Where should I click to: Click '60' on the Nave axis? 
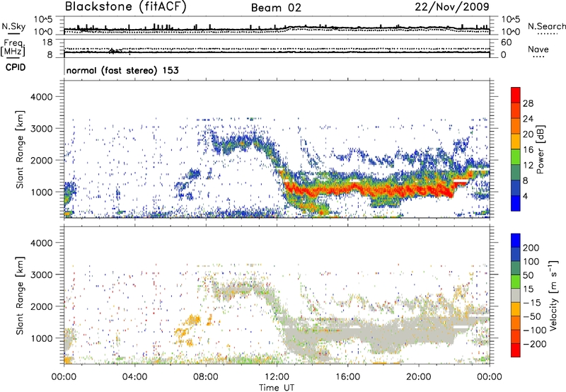point(506,42)
